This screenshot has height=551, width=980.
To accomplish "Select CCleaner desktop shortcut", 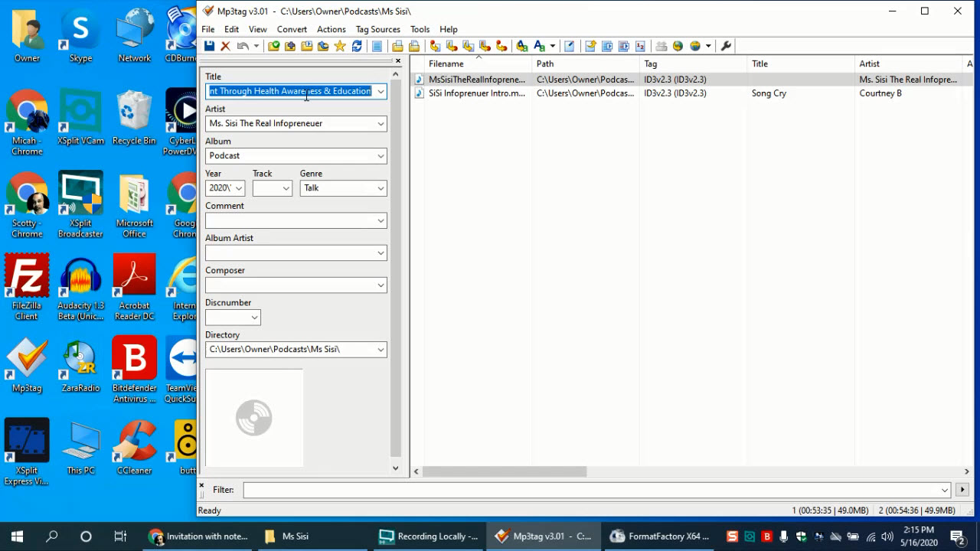I will [x=134, y=448].
